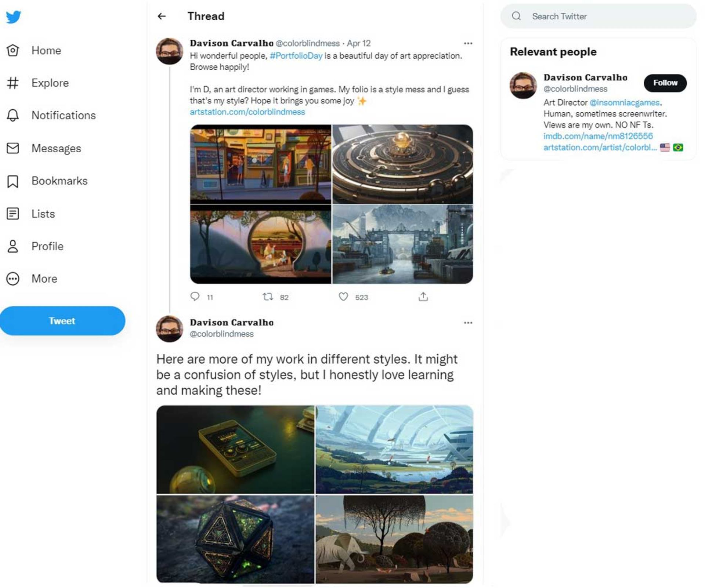
Task: Follow Davison Carvalho
Action: pyautogui.click(x=665, y=83)
